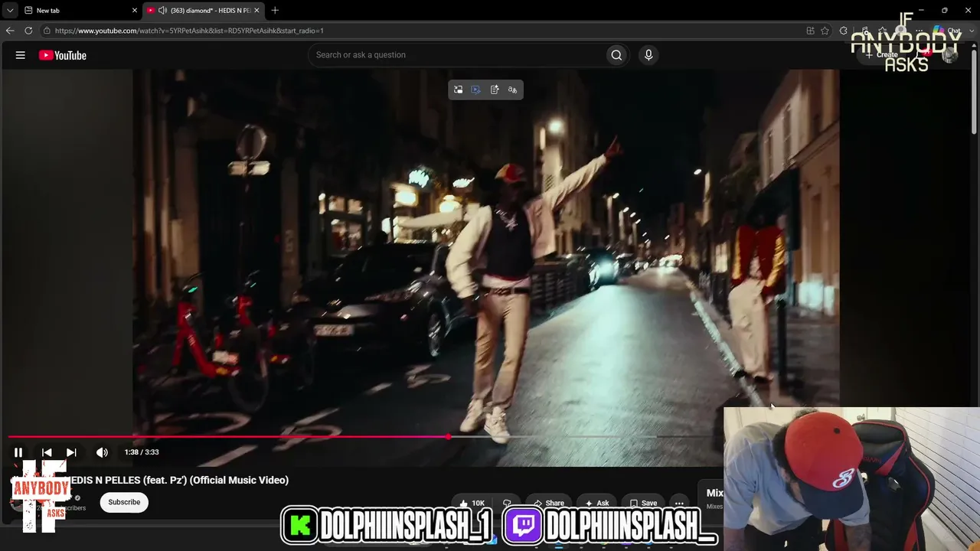Start voice search with the microphone

[x=648, y=55]
